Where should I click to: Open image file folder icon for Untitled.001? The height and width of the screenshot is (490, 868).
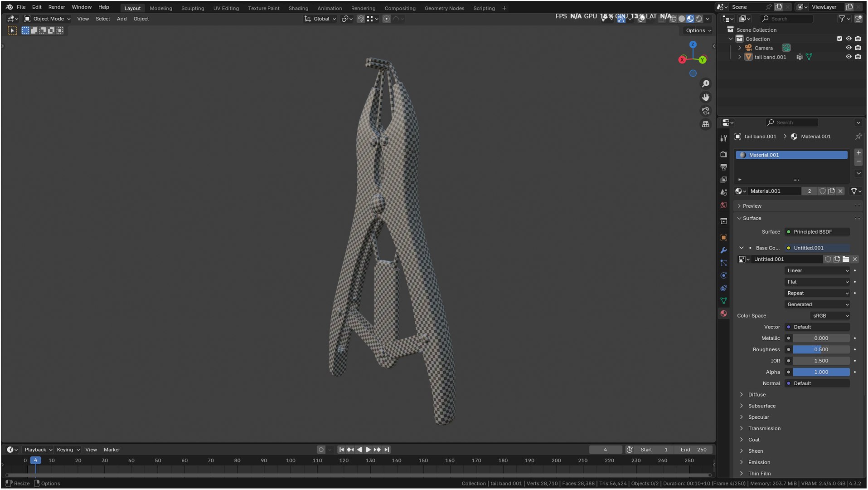coord(846,260)
